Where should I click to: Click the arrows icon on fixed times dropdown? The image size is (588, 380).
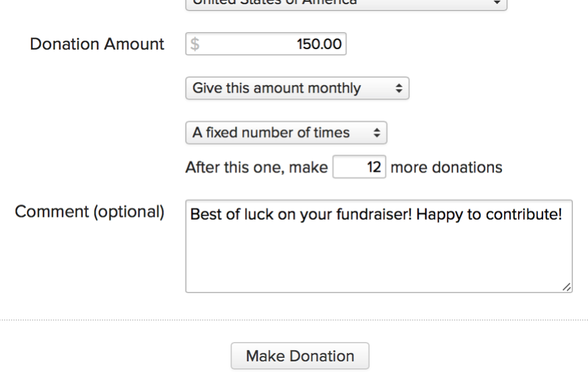376,132
